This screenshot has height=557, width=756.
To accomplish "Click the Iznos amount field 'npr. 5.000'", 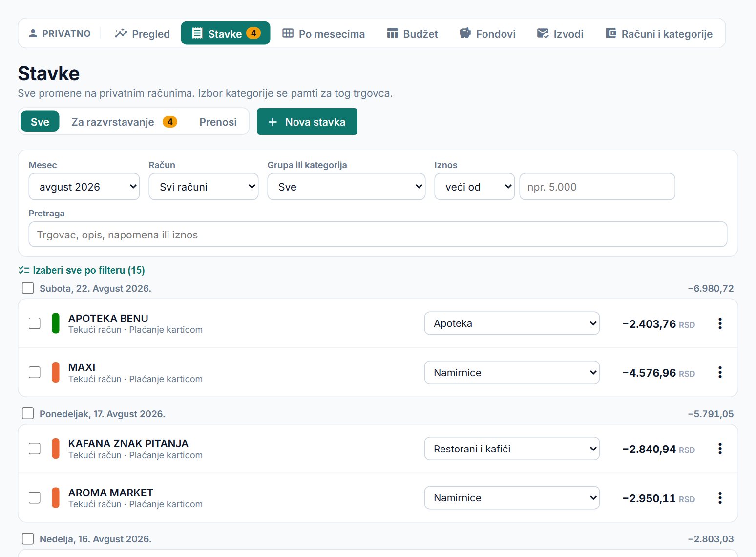I will click(597, 187).
